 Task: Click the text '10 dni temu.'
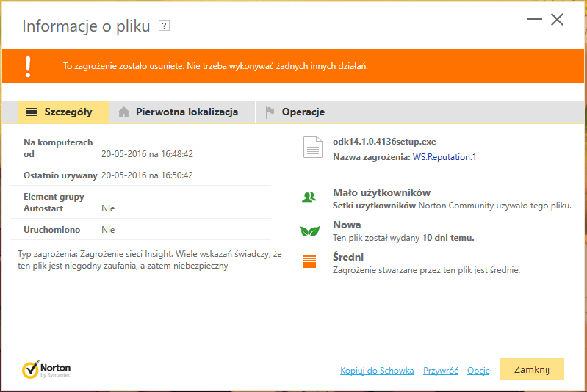click(448, 238)
